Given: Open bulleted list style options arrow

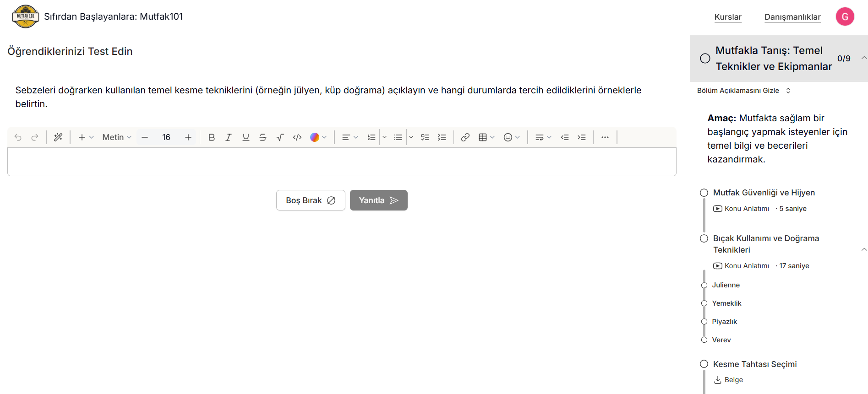Looking at the screenshot, I should [x=411, y=137].
